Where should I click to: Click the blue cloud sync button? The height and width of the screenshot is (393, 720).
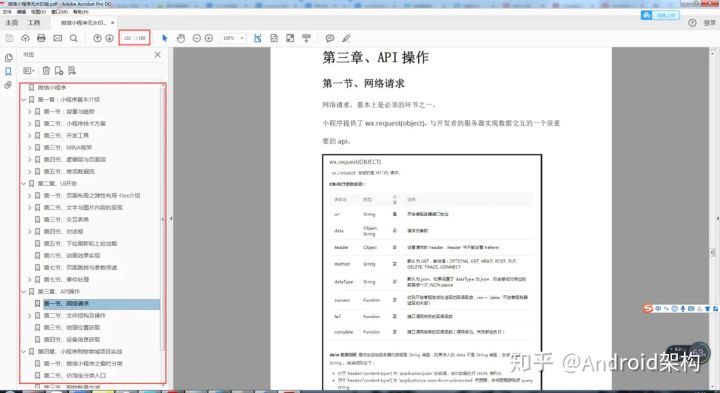tap(659, 15)
